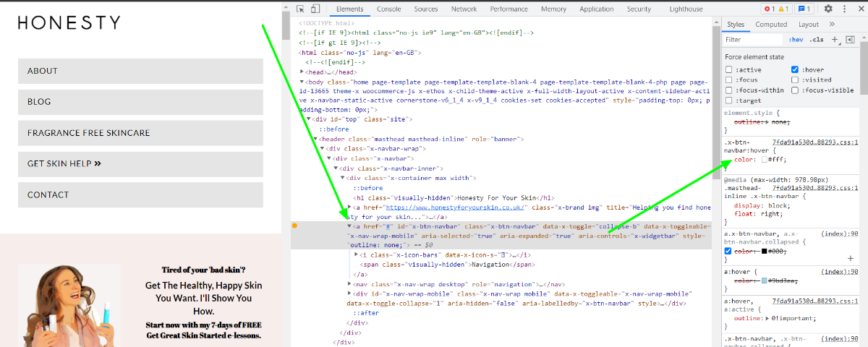Switch to the Sources tab
The image size is (868, 347).
point(426,9)
